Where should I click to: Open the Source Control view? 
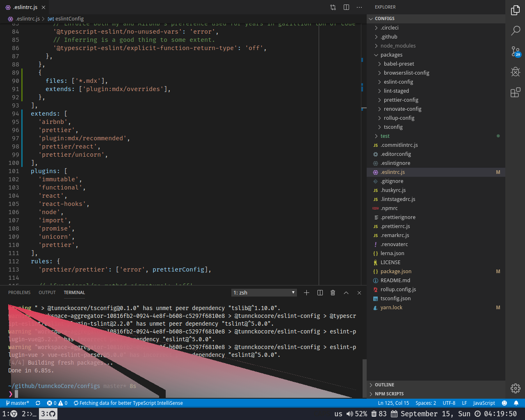pos(516,51)
